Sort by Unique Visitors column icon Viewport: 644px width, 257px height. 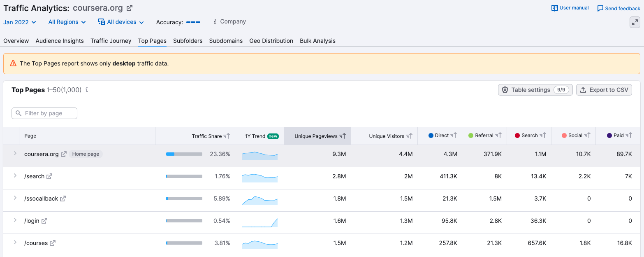coord(409,136)
